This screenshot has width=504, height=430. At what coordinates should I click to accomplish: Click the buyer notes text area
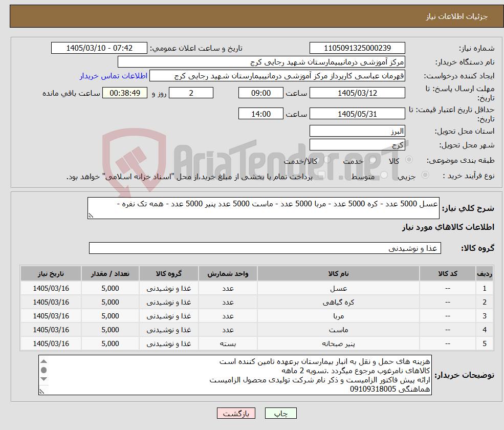[235, 375]
